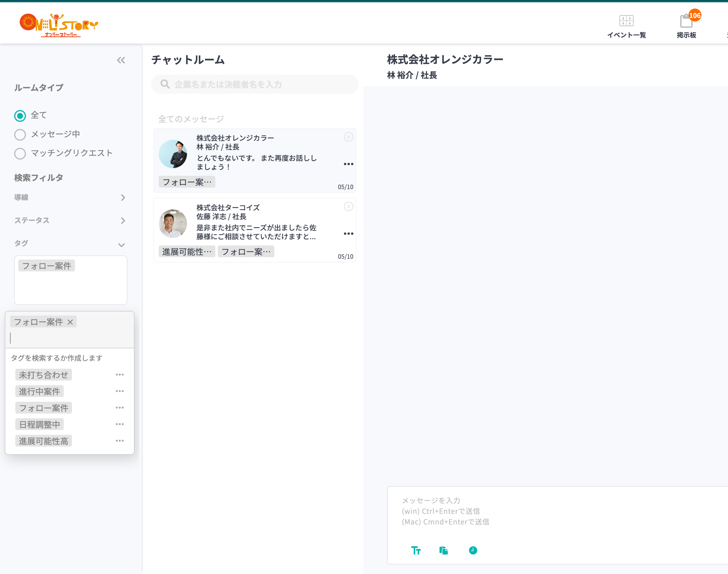Open the event list icon

point(626,21)
